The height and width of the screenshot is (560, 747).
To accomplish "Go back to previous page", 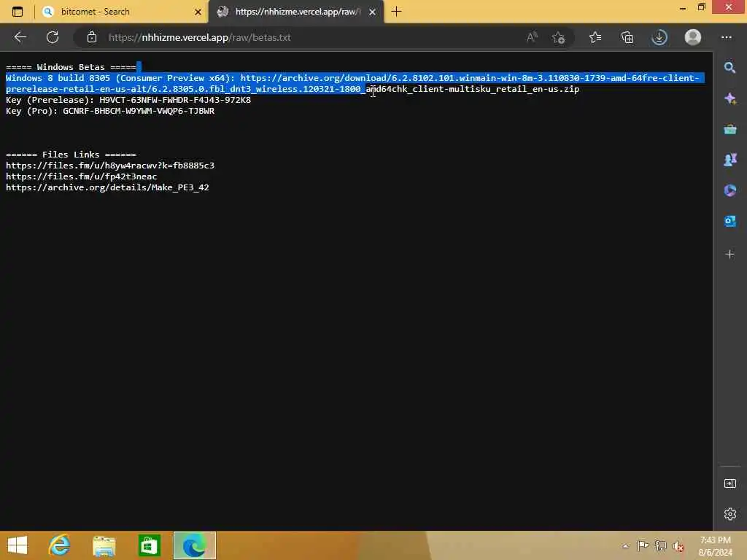I will [20, 37].
